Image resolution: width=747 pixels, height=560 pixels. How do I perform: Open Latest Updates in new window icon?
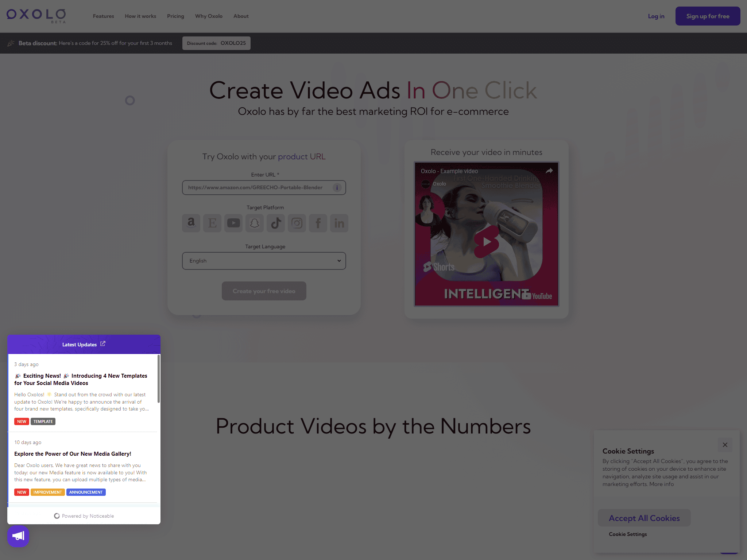pyautogui.click(x=103, y=344)
